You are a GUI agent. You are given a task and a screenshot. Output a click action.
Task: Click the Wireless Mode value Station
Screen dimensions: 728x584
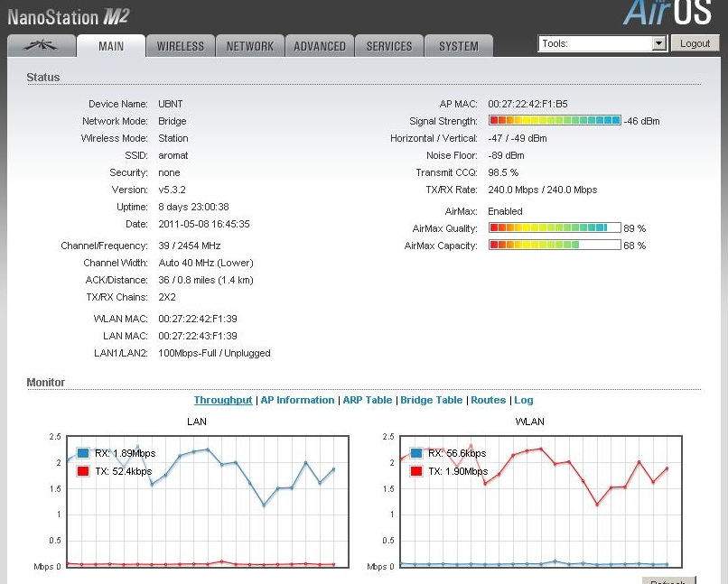point(173,138)
